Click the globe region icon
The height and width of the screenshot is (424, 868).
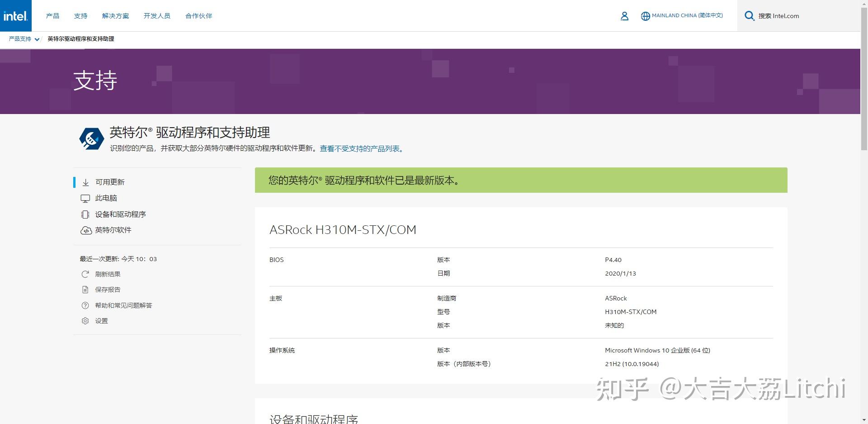(645, 16)
